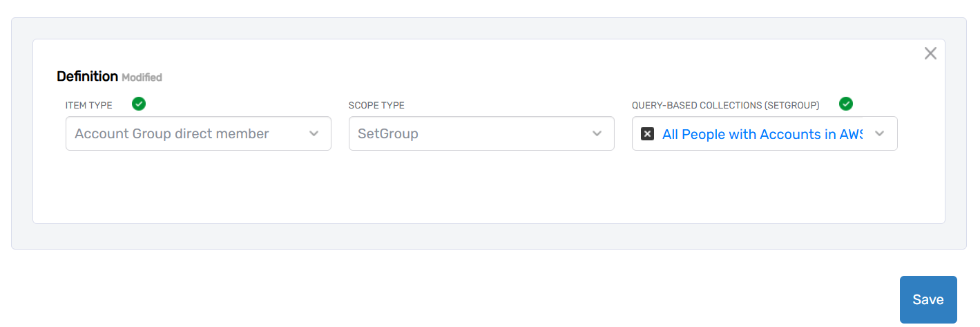This screenshot has height=327, width=980.
Task: Click empty space inside the white Definition card
Action: point(483,190)
